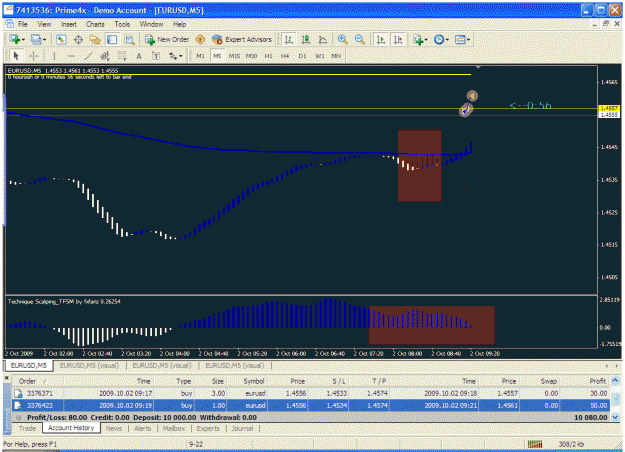Screen dimensions: 625x452
Task: Open the File menu
Action: pos(23,24)
